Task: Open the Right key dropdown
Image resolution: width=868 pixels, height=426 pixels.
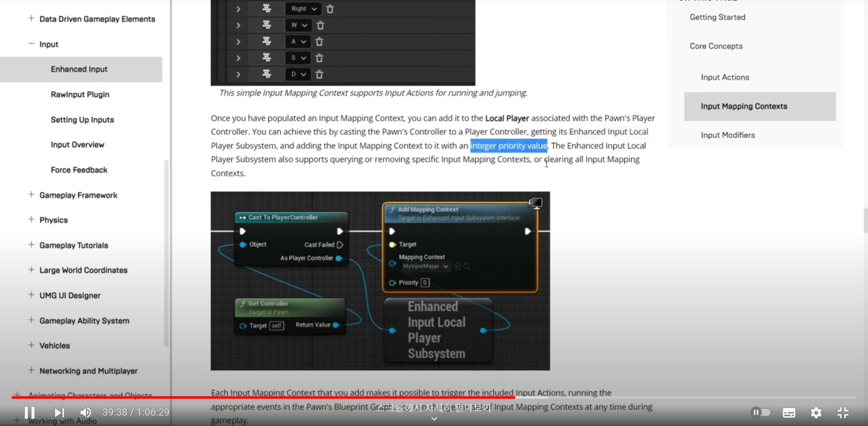Action: (303, 9)
